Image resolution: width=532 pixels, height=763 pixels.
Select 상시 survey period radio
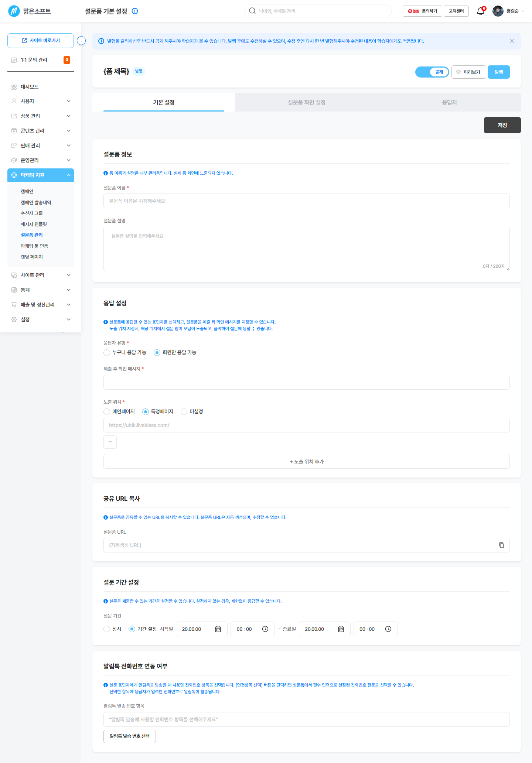(x=107, y=629)
